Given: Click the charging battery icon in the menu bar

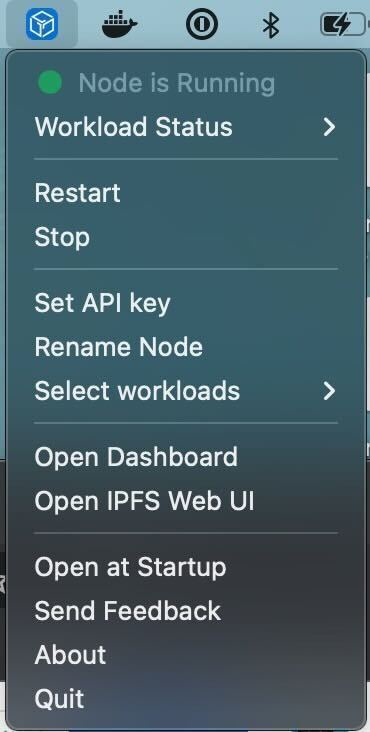Looking at the screenshot, I should point(344,24).
